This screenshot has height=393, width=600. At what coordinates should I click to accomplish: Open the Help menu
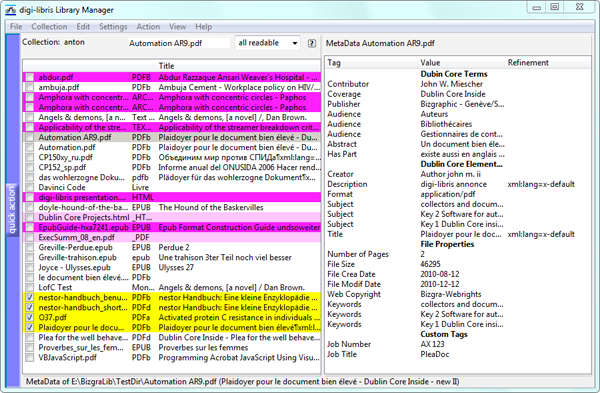(204, 26)
